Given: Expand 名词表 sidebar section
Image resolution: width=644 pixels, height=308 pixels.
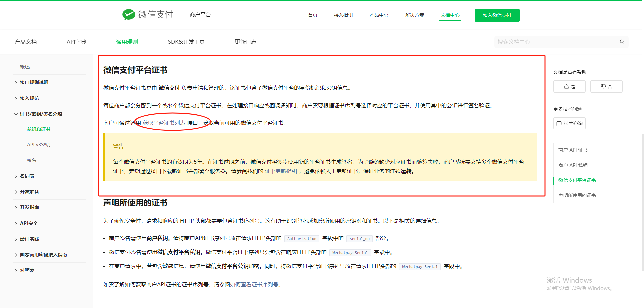Looking at the screenshot, I should [x=27, y=176].
